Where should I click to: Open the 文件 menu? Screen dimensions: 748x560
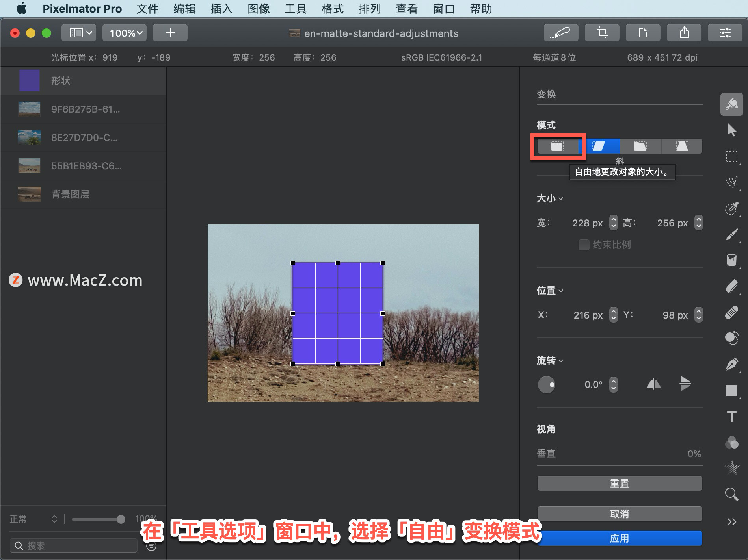147,9
